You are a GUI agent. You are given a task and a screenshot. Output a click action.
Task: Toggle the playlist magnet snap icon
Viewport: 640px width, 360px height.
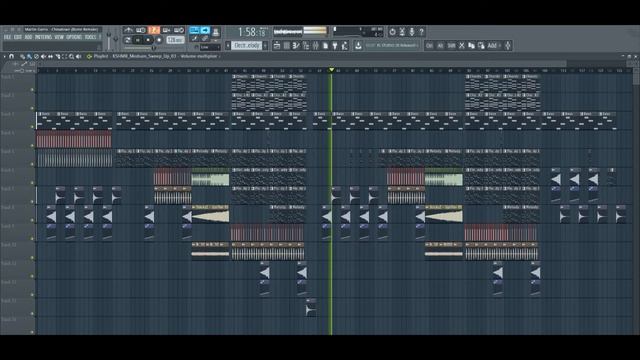[12, 56]
